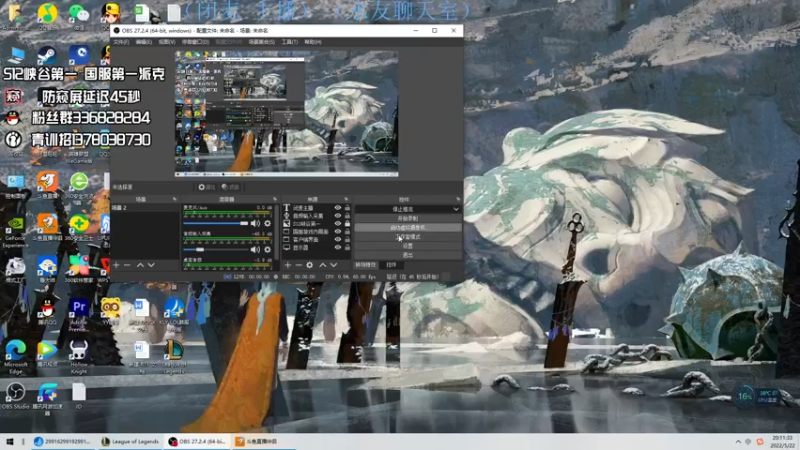Open OBS Settings from the Controls panel
800x450 pixels.
point(408,246)
